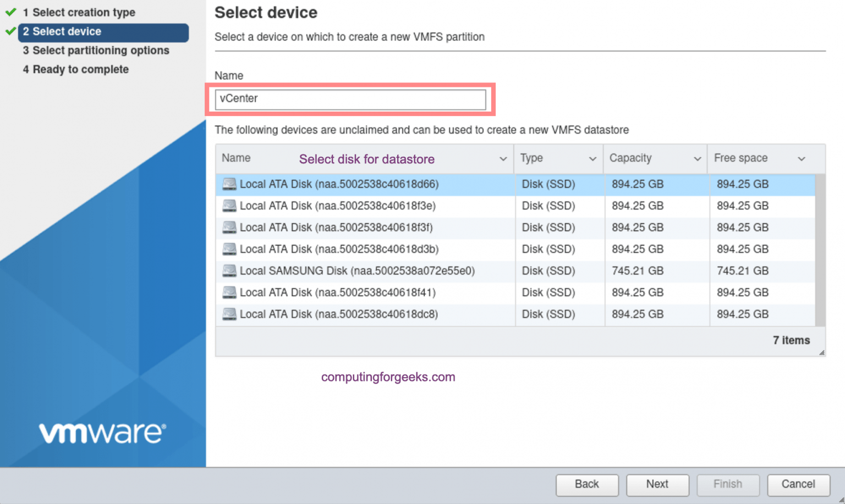Viewport: 845px width, 504px height.
Task: Click the Next button
Action: pyautogui.click(x=657, y=485)
